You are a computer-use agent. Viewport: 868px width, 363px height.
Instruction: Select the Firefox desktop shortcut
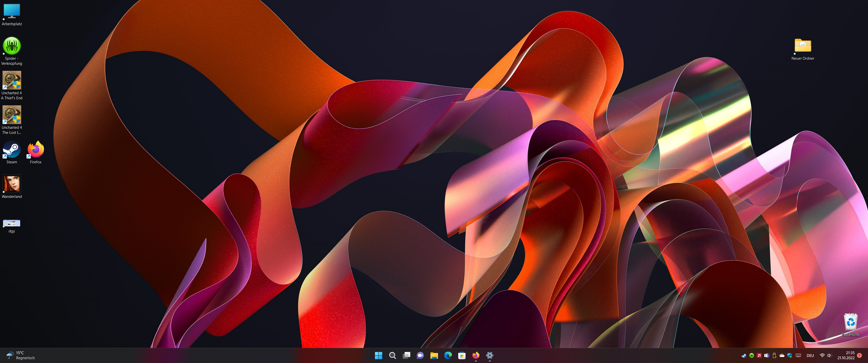(36, 150)
